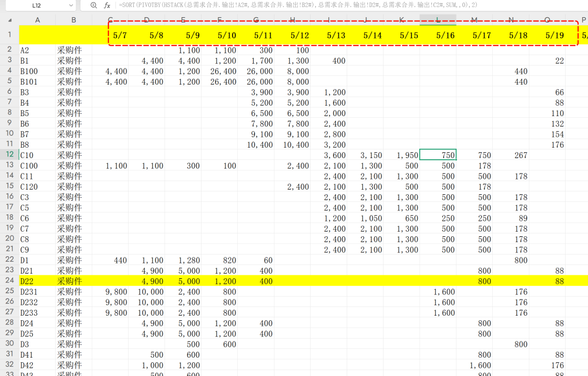Select cell containing C10
This screenshot has height=376, width=588.
[37, 155]
